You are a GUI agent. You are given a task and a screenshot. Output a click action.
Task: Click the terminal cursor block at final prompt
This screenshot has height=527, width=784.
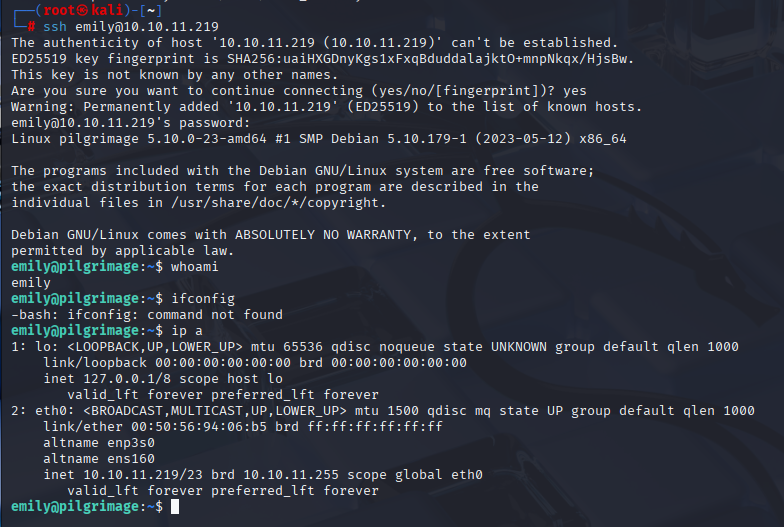(x=174, y=506)
